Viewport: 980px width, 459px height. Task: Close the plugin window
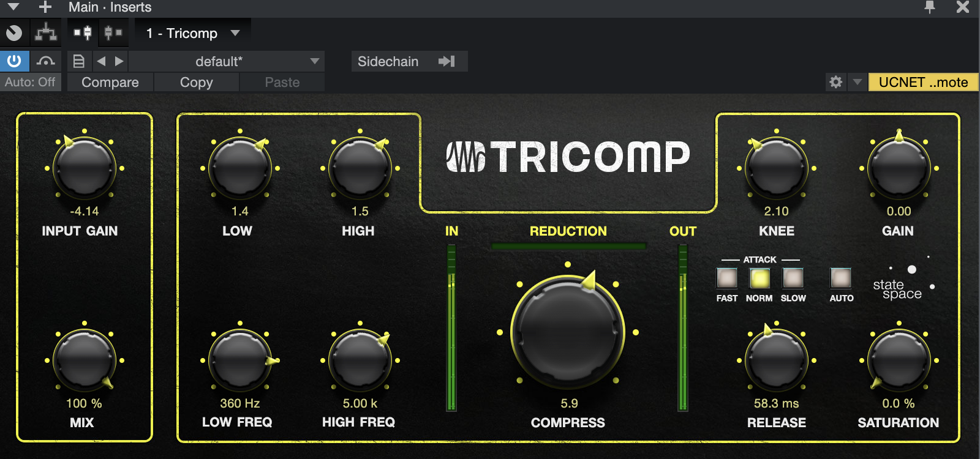963,7
